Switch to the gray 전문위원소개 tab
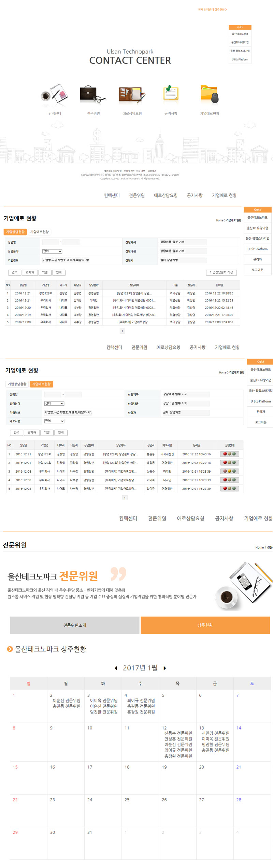The height and width of the screenshot is (868, 273). (x=75, y=625)
